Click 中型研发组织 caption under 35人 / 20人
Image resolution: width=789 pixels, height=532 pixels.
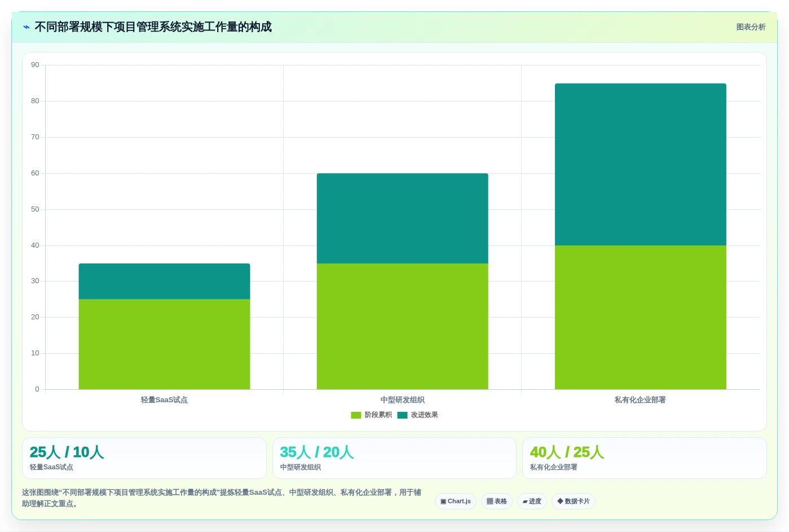click(301, 468)
